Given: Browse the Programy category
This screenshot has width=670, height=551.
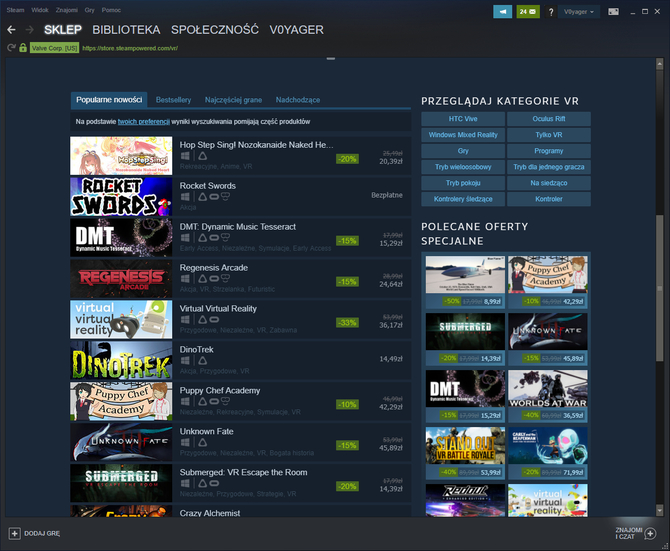Looking at the screenshot, I should 549,151.
